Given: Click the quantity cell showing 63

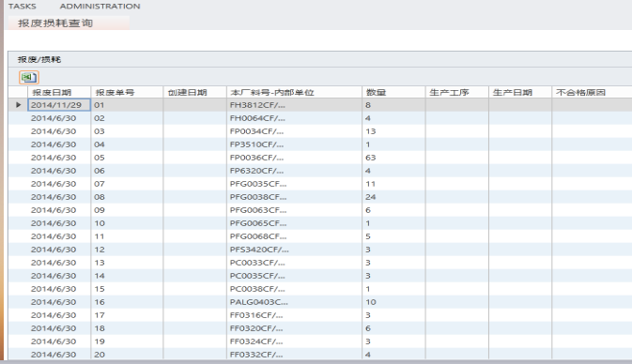Looking at the screenshot, I should tap(393, 158).
